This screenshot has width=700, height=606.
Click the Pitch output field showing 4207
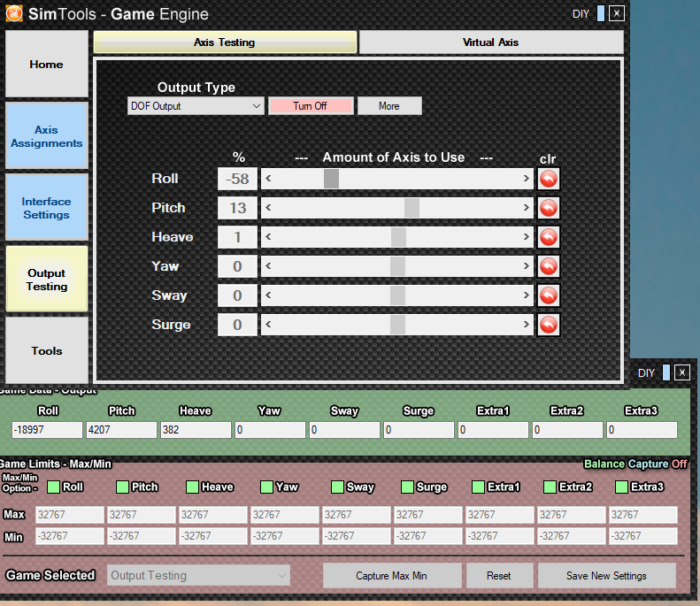pos(121,430)
